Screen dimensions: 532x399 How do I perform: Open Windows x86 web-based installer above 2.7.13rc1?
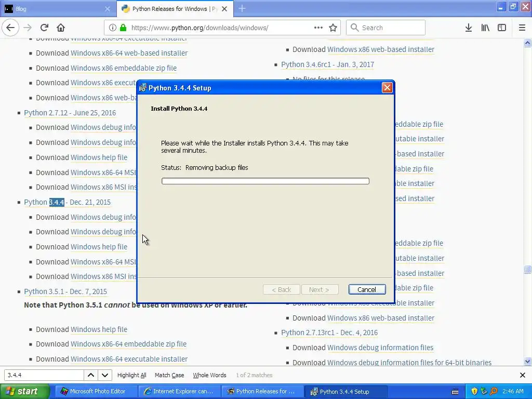(x=381, y=318)
